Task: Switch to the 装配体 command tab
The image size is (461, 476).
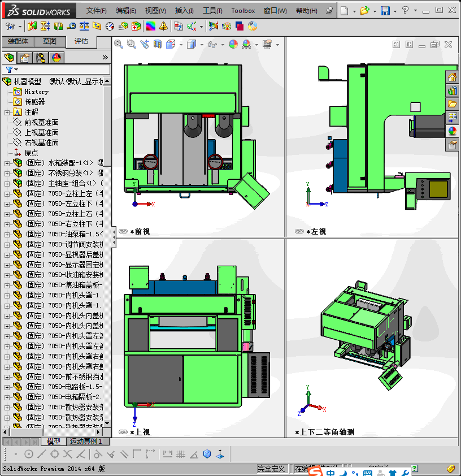Action: click(18, 41)
